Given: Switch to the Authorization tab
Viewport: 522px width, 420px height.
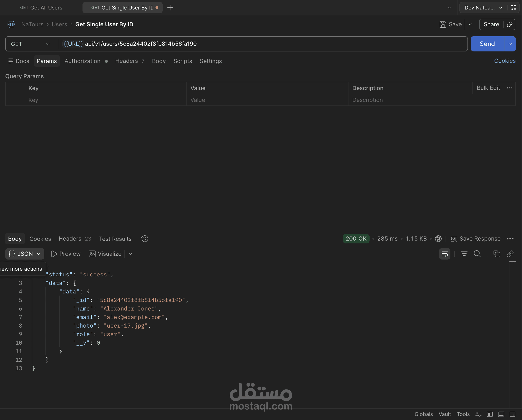Looking at the screenshot, I should pos(82,61).
